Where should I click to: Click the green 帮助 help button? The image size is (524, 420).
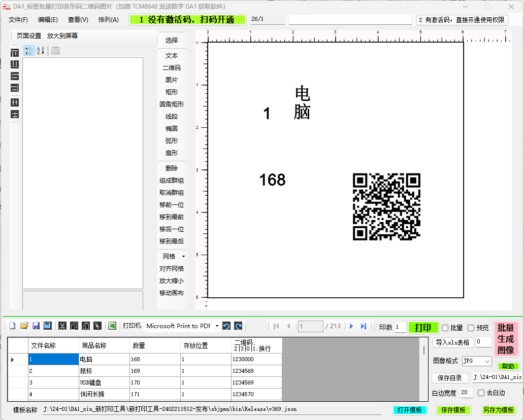click(x=508, y=366)
